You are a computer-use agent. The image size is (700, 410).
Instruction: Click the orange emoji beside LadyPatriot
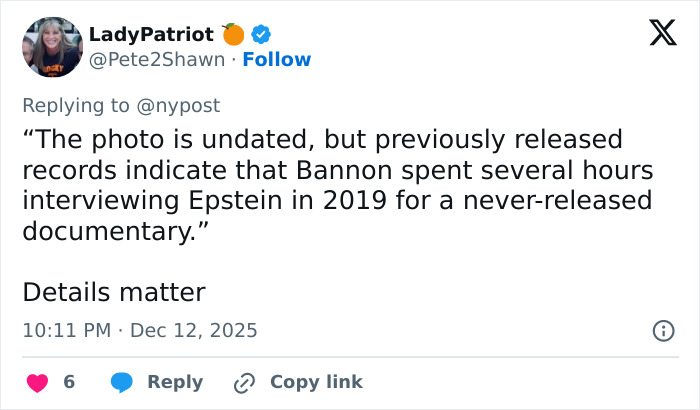click(233, 34)
